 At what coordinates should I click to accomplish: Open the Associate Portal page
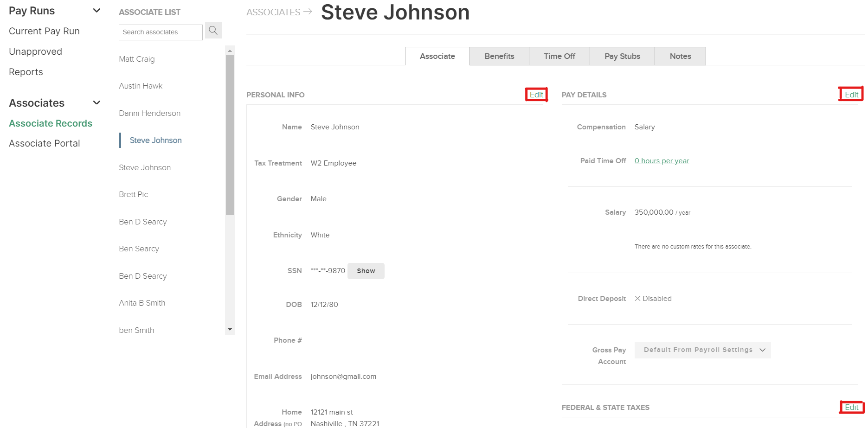[44, 143]
